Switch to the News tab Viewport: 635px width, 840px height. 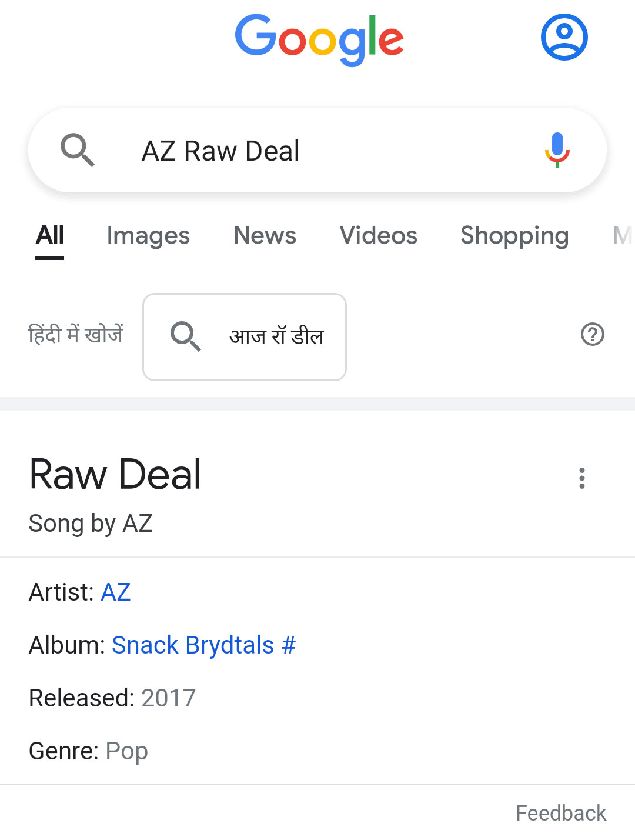(x=265, y=236)
